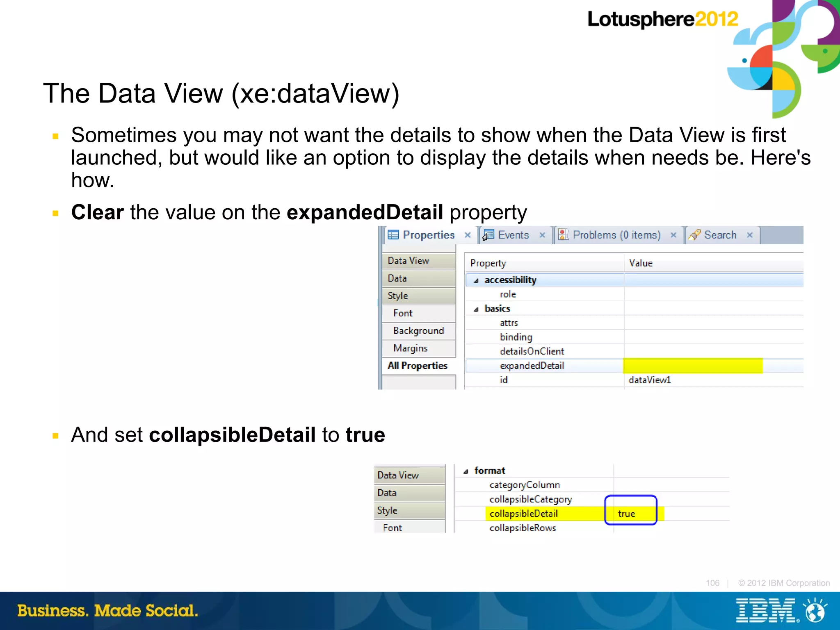Select the All Properties section
This screenshot has width=840, height=630.
pos(419,366)
